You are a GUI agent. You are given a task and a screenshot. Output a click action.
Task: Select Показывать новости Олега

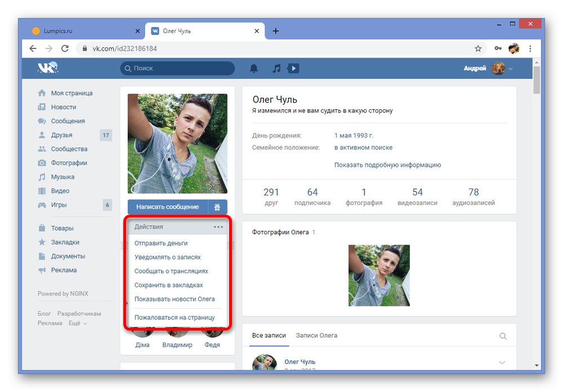coord(178,299)
